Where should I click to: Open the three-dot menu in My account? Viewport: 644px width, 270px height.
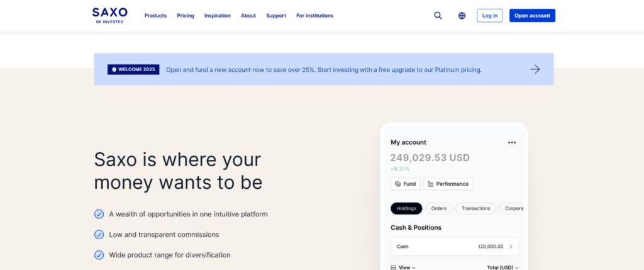(x=512, y=143)
